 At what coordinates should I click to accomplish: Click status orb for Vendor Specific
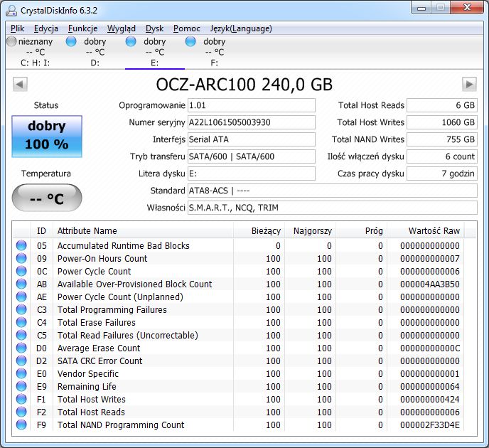click(21, 373)
